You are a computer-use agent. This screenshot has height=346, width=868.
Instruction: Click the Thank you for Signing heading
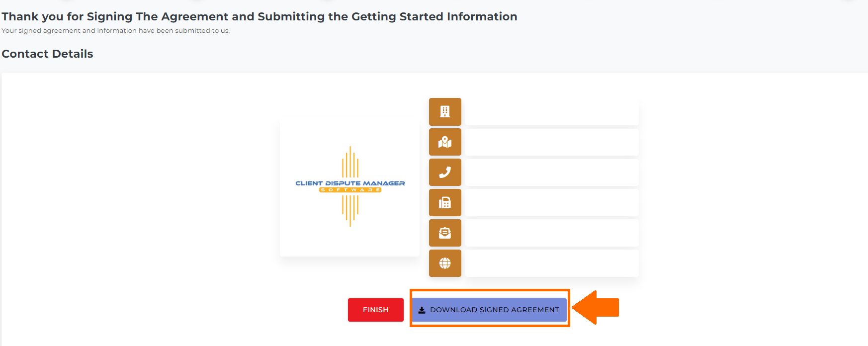pos(260,16)
